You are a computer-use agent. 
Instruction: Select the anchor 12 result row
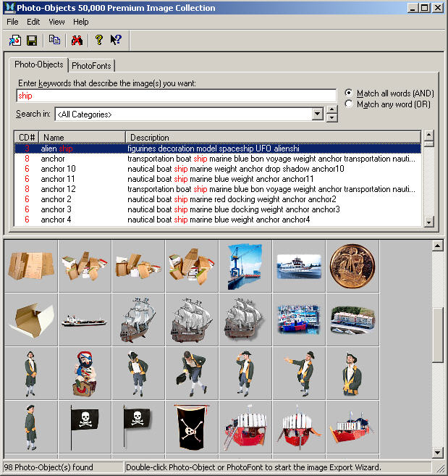point(217,189)
